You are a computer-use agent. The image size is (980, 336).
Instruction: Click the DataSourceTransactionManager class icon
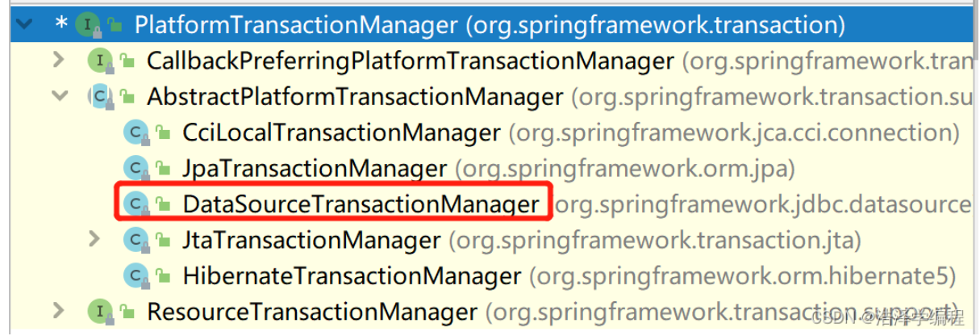click(x=134, y=204)
